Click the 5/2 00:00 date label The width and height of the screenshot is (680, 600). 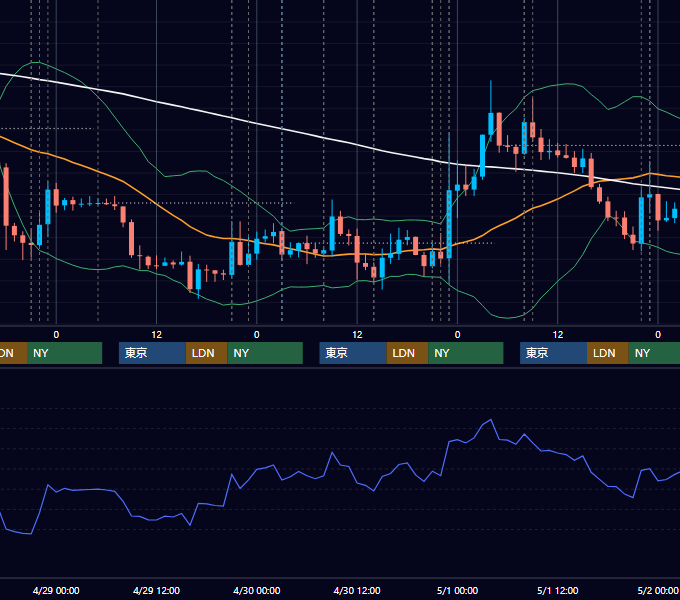pos(658,590)
